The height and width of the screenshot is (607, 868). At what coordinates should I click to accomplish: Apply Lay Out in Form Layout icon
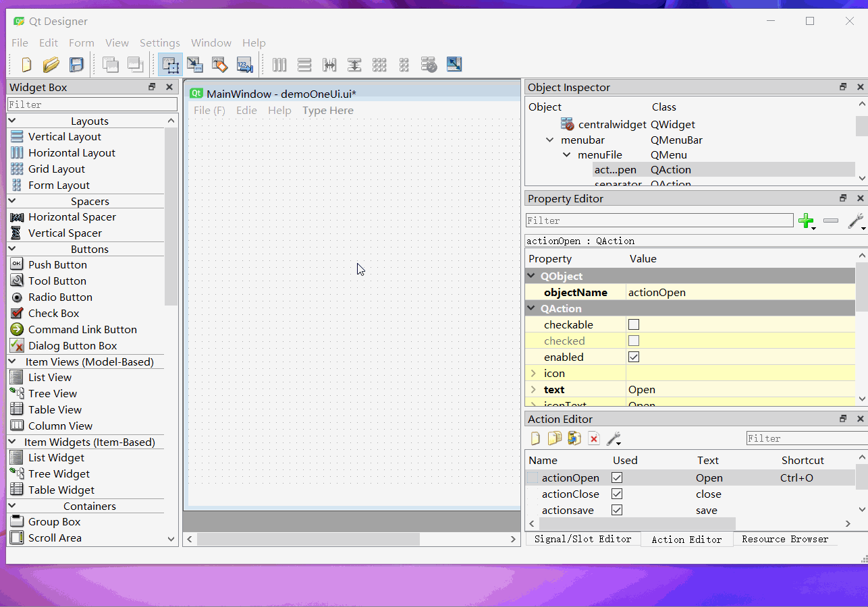pos(404,65)
